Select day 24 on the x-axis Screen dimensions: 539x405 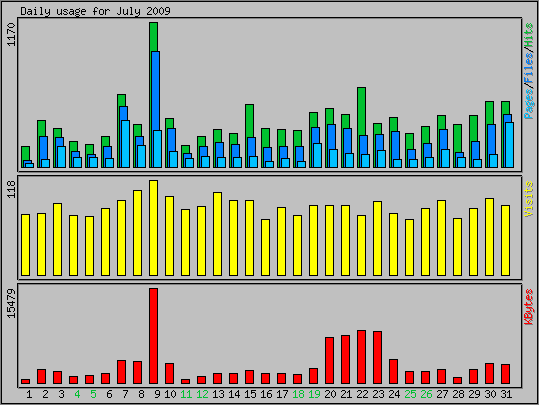pyautogui.click(x=394, y=394)
